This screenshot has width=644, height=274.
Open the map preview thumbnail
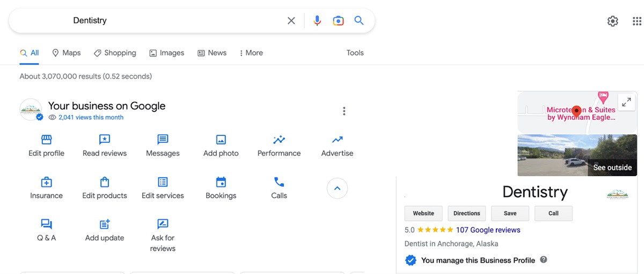577,112
